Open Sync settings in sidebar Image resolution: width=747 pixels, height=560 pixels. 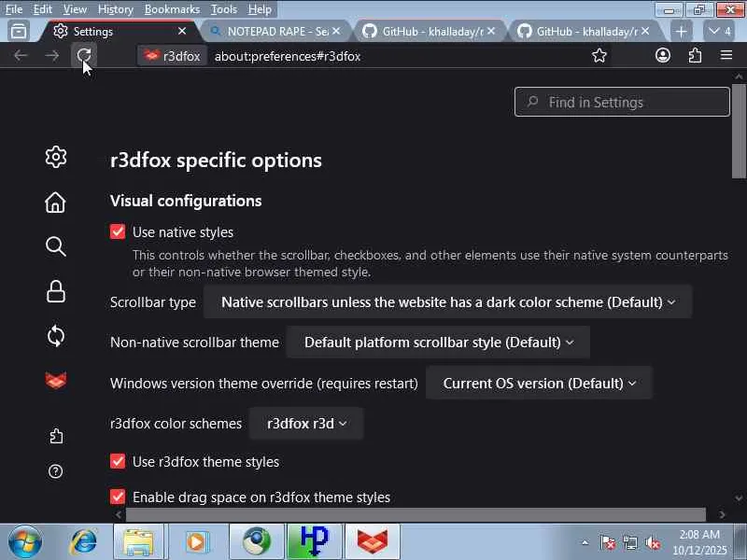click(x=56, y=336)
